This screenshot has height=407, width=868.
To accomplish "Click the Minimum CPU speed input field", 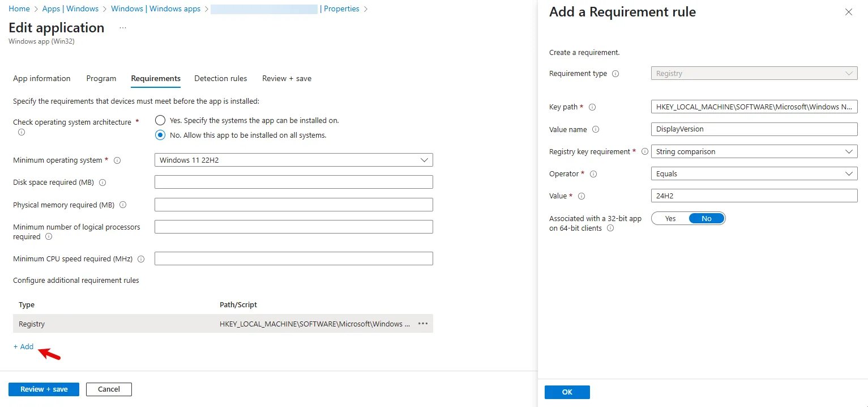I will point(293,258).
